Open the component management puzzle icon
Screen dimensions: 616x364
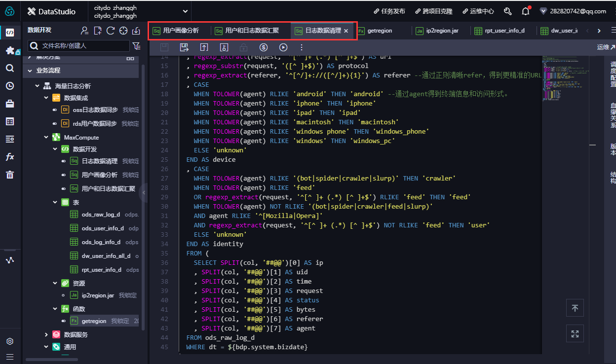(10, 51)
